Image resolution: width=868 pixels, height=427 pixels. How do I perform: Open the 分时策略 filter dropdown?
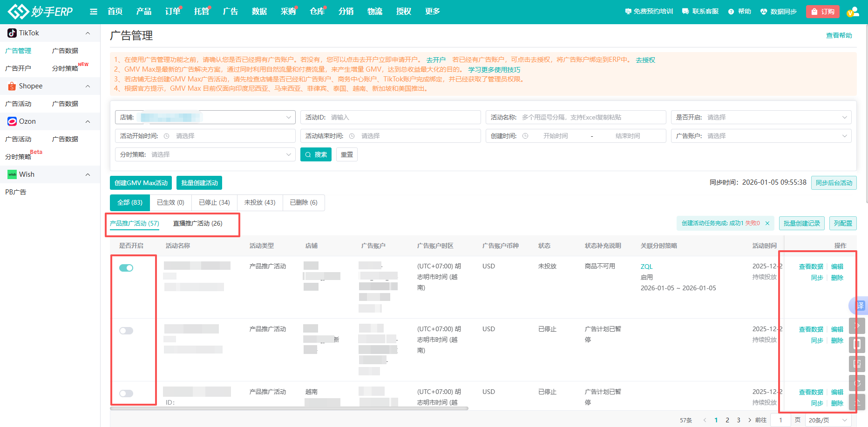pyautogui.click(x=205, y=154)
